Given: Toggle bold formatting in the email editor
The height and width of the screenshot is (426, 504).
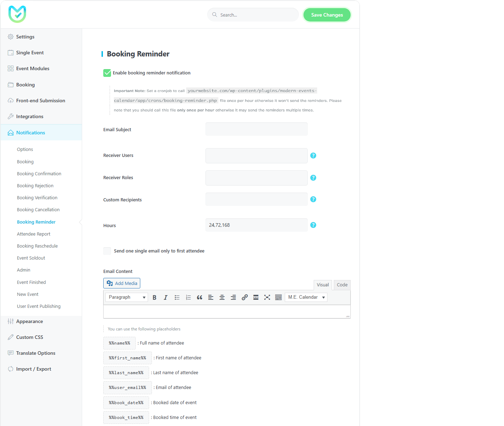Looking at the screenshot, I should coord(154,297).
